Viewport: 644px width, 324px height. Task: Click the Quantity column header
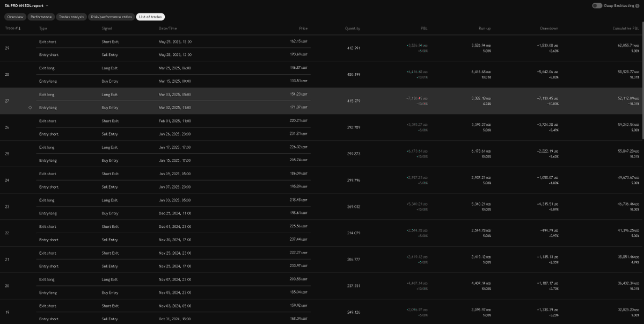click(352, 28)
